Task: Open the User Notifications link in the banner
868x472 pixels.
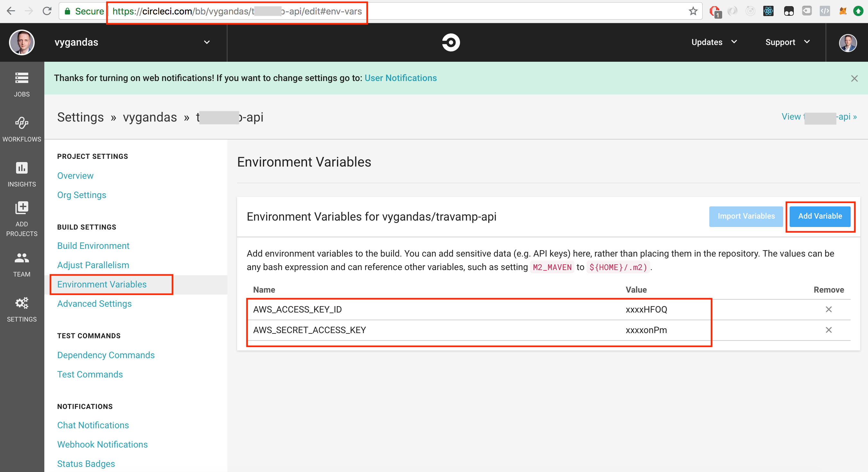Action: click(x=400, y=78)
